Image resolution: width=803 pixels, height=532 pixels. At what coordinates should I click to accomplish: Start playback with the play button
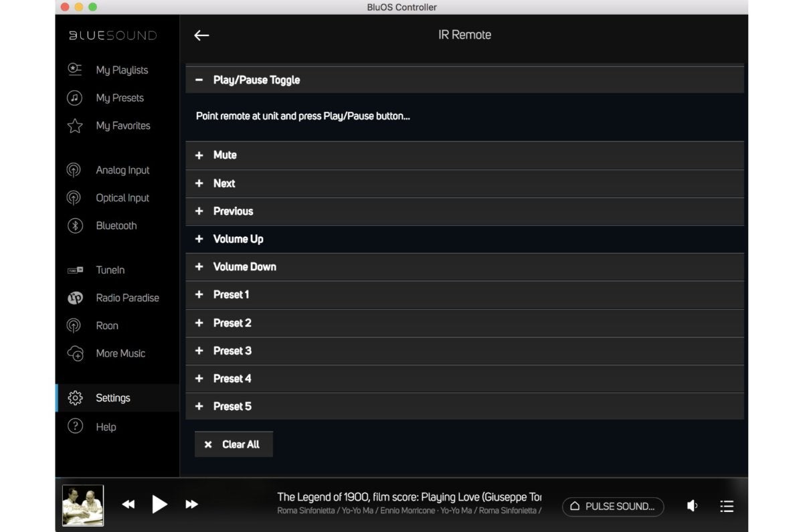(x=159, y=504)
